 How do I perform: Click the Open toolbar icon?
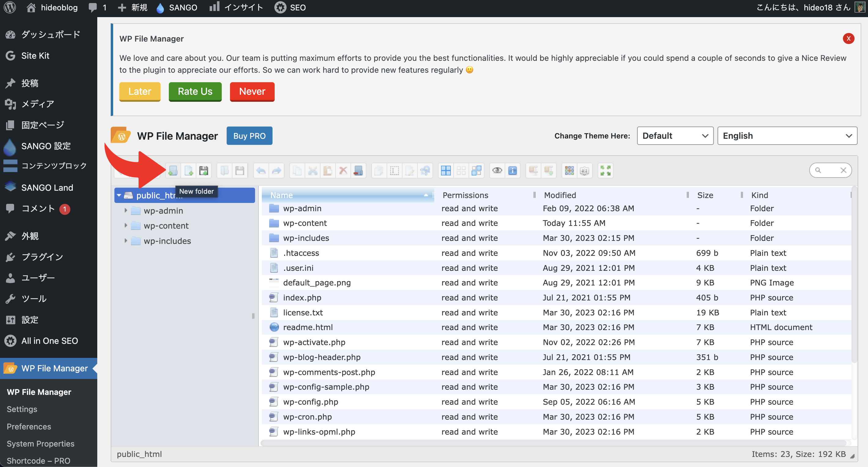coord(224,171)
